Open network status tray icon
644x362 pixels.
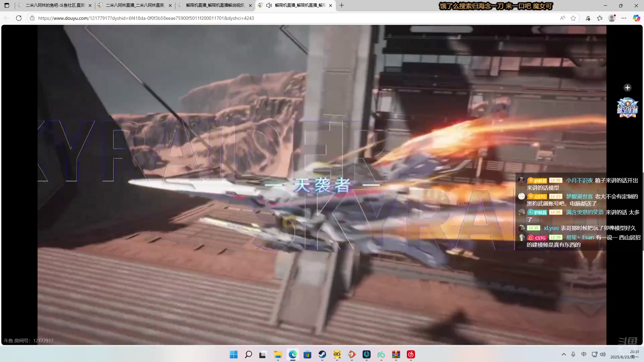594,354
